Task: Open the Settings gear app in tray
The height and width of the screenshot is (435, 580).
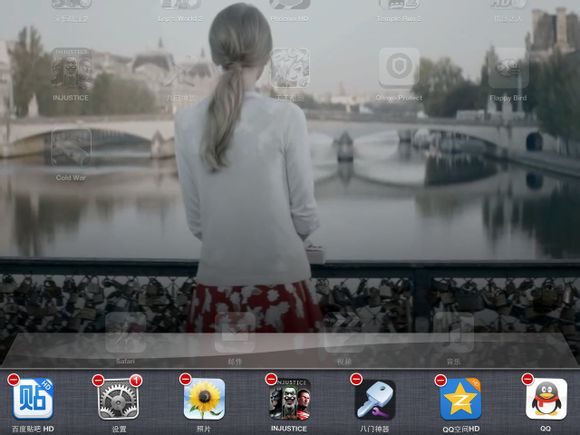Action: point(118,399)
